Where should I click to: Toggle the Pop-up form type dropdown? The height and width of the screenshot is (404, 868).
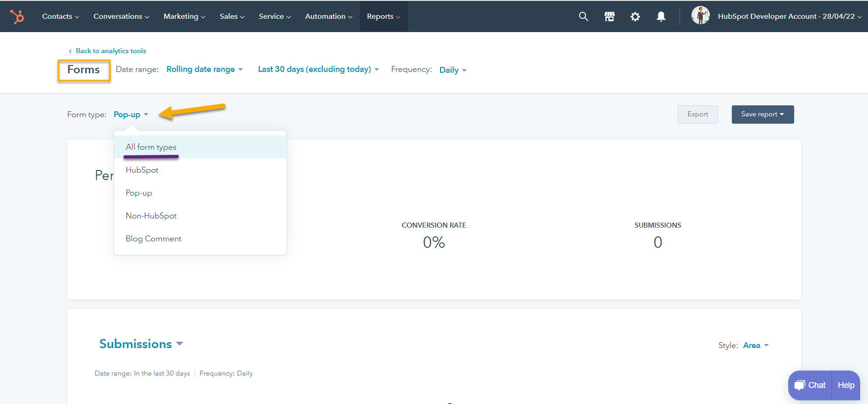[x=131, y=115]
